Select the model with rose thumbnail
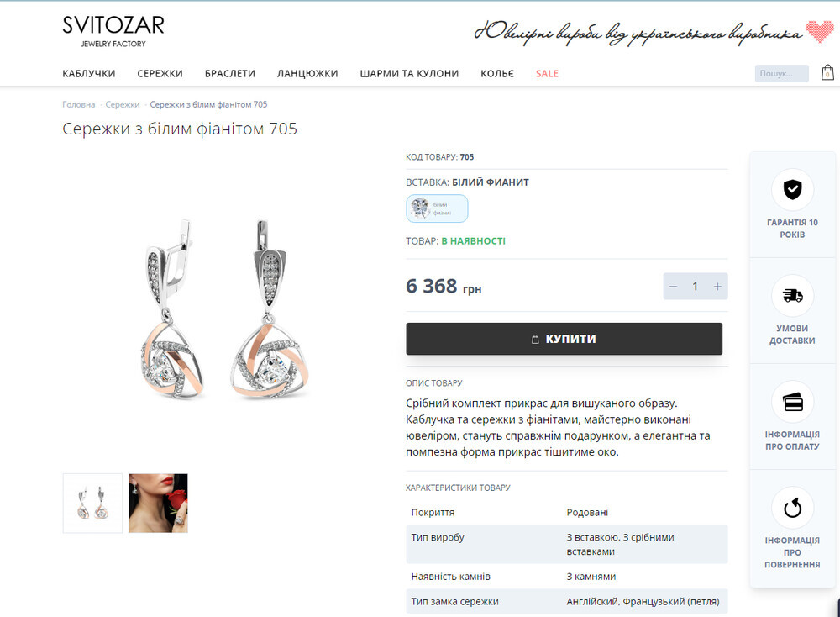The height and width of the screenshot is (617, 840). click(x=158, y=503)
